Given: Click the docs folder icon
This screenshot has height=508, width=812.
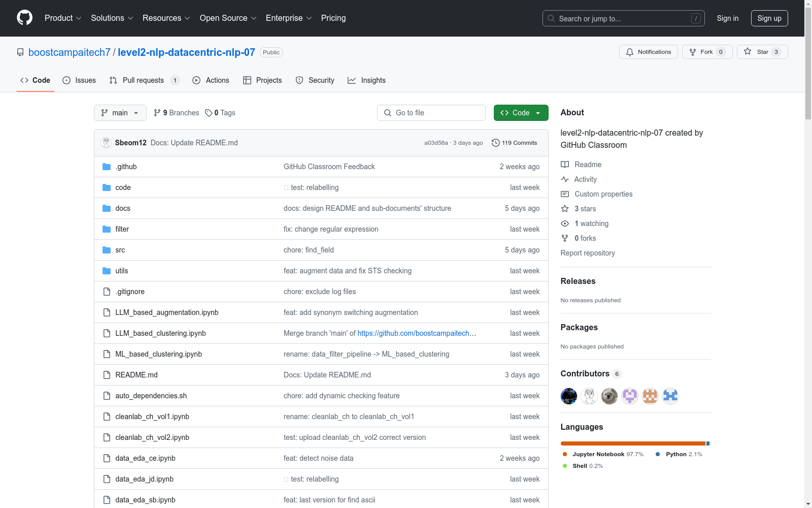Looking at the screenshot, I should click(107, 208).
